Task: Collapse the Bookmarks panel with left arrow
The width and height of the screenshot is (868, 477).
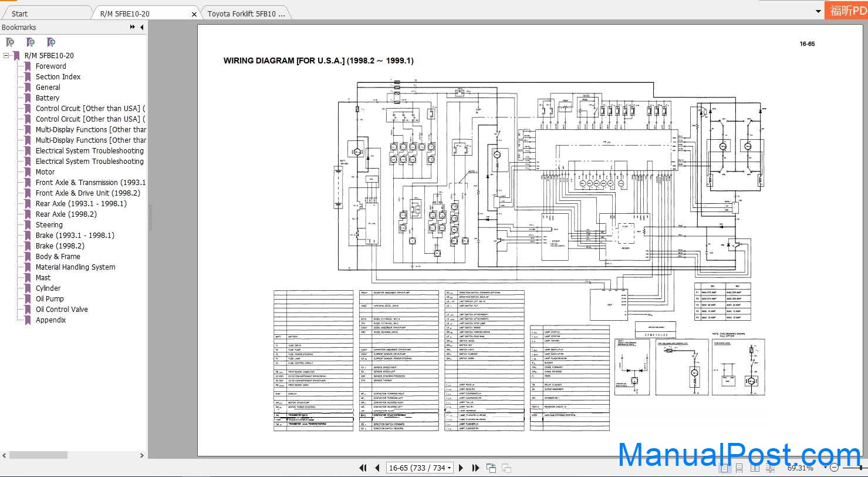Action: (x=141, y=27)
